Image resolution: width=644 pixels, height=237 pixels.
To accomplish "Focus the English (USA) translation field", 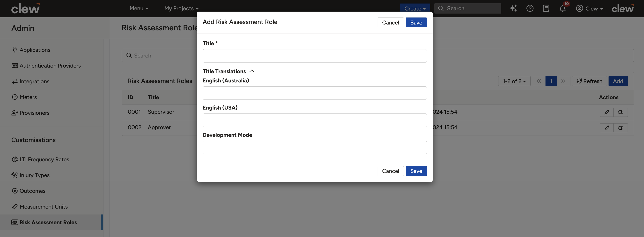I will pyautogui.click(x=315, y=120).
